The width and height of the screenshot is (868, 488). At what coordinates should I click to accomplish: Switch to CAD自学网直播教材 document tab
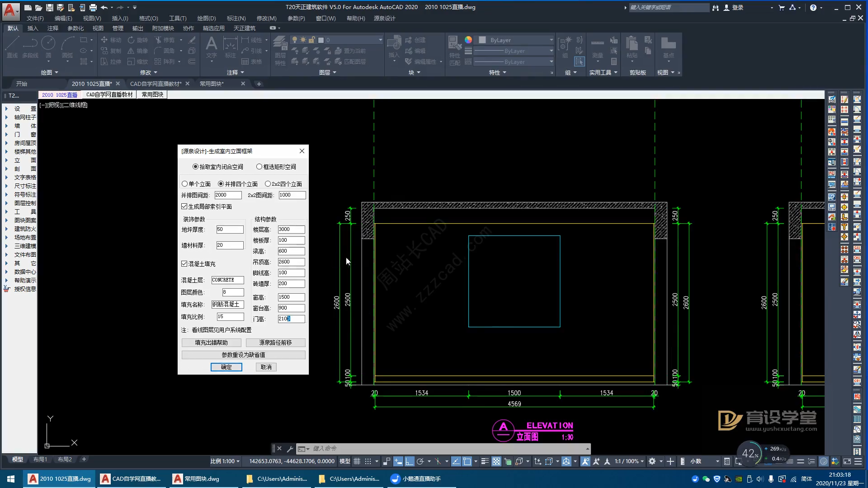pos(156,84)
